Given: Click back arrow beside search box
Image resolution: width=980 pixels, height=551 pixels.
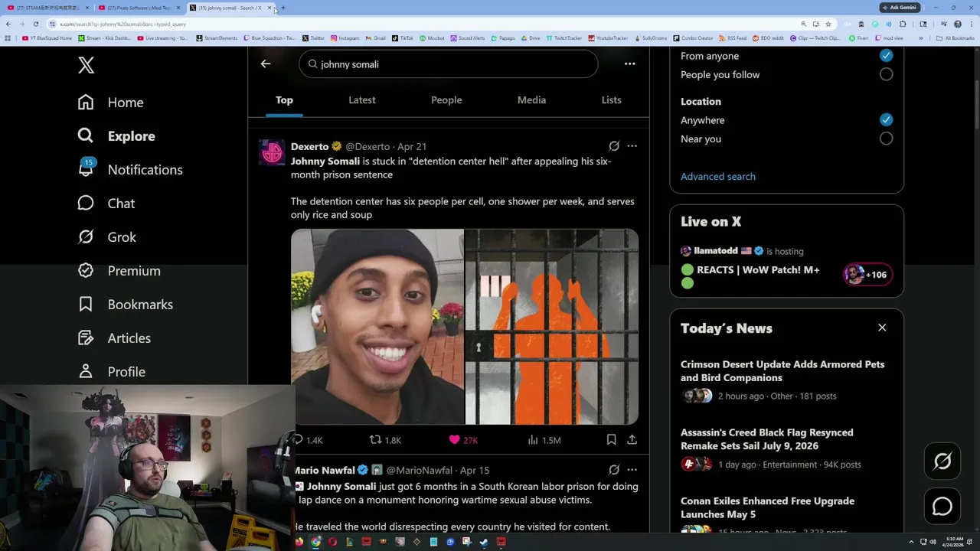Looking at the screenshot, I should point(266,64).
